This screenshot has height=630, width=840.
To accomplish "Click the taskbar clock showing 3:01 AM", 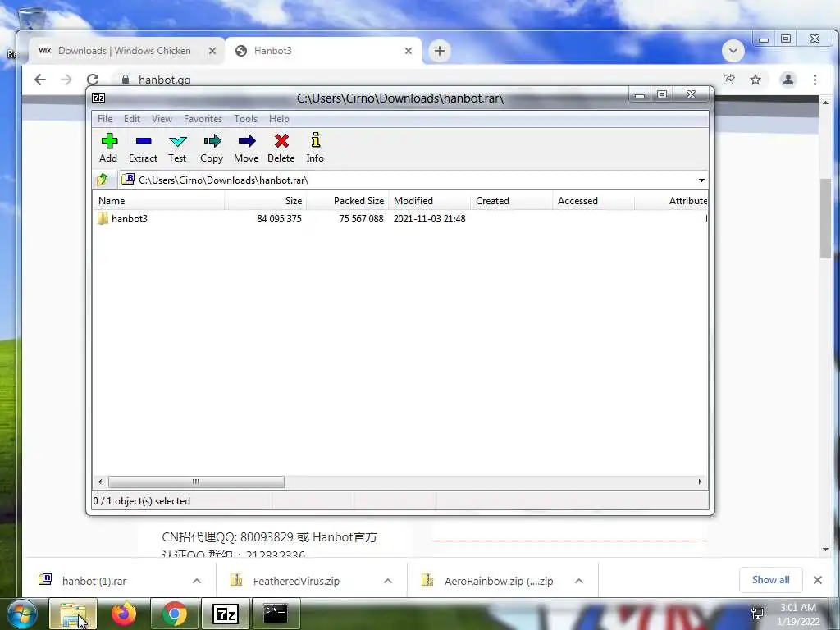I will (x=798, y=614).
